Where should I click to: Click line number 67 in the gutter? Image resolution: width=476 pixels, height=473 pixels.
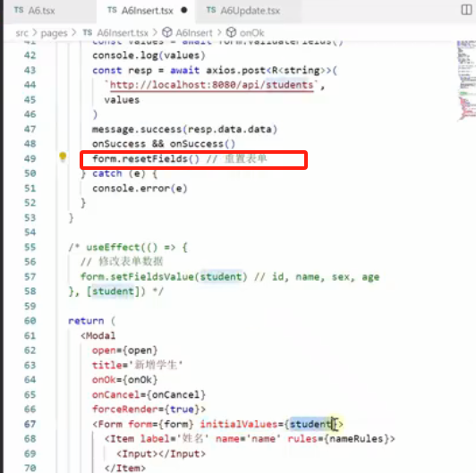pos(30,424)
